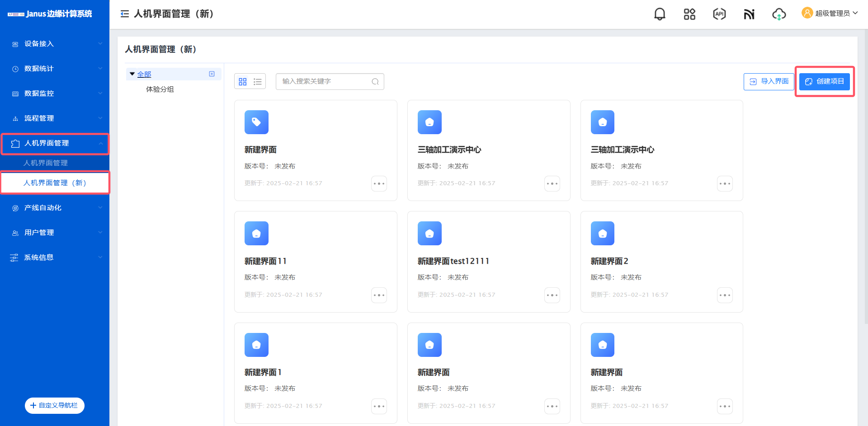The image size is (868, 426).
Task: Switch to list view layout
Action: [258, 82]
